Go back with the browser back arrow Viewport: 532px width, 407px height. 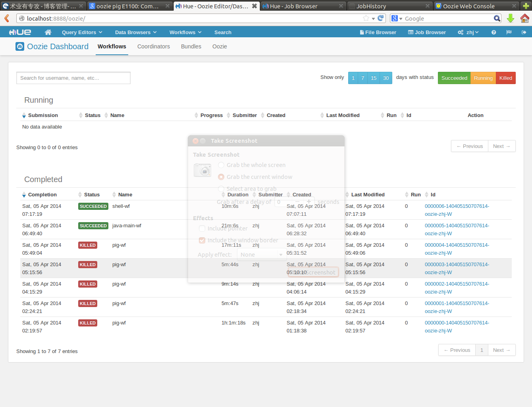coord(7,18)
